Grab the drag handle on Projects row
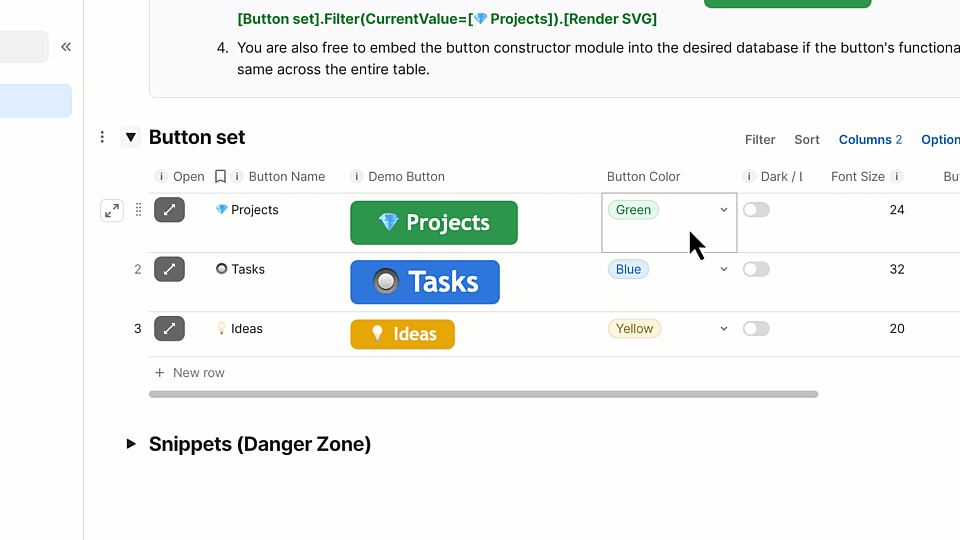Image resolution: width=960 pixels, height=540 pixels. pos(138,210)
